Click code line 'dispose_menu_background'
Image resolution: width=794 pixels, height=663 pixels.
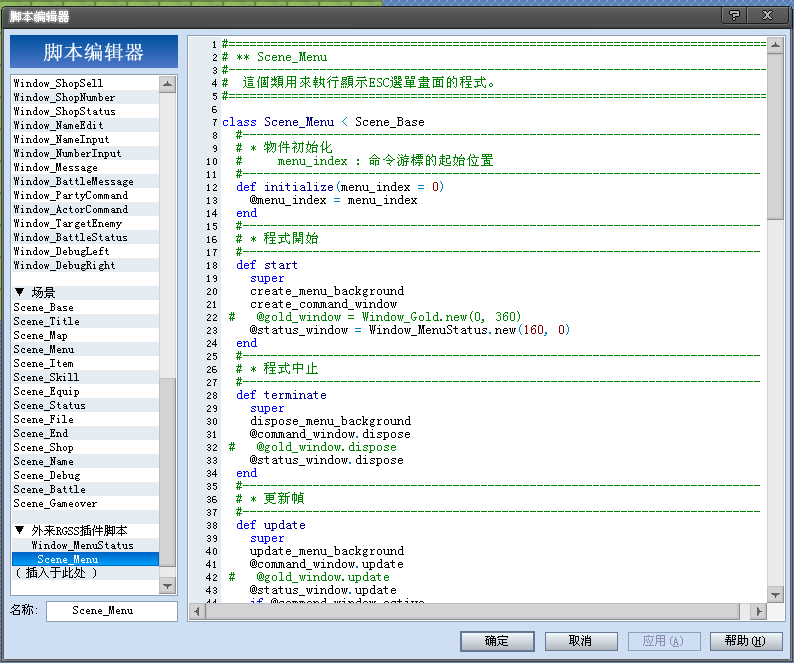point(330,421)
